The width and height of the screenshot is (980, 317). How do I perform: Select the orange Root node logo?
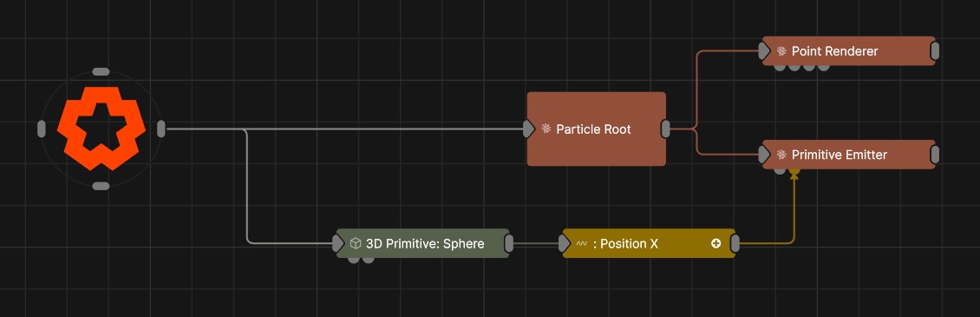pos(101,128)
